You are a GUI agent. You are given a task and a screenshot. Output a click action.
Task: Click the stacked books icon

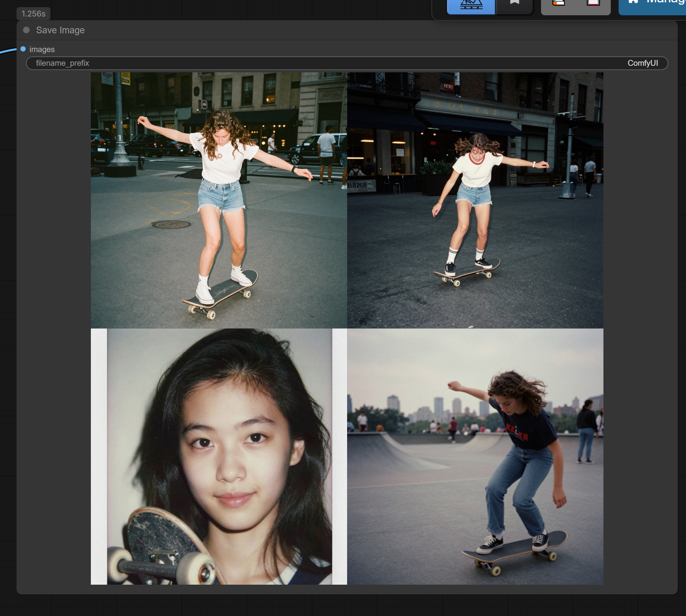click(558, 4)
